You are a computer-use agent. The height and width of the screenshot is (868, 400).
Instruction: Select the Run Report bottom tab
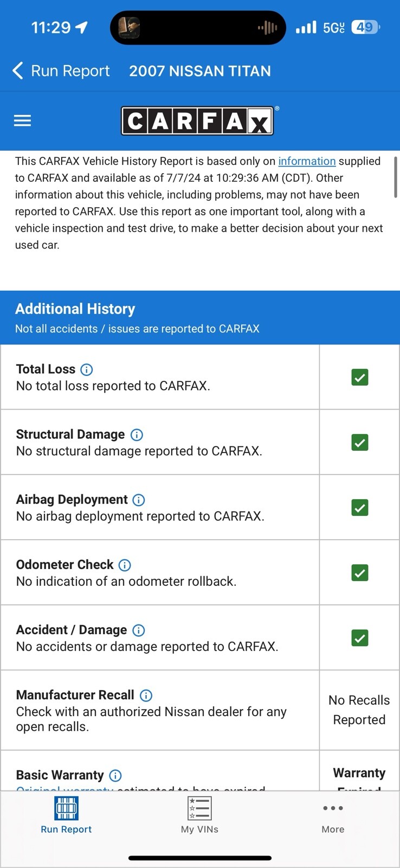(x=66, y=815)
